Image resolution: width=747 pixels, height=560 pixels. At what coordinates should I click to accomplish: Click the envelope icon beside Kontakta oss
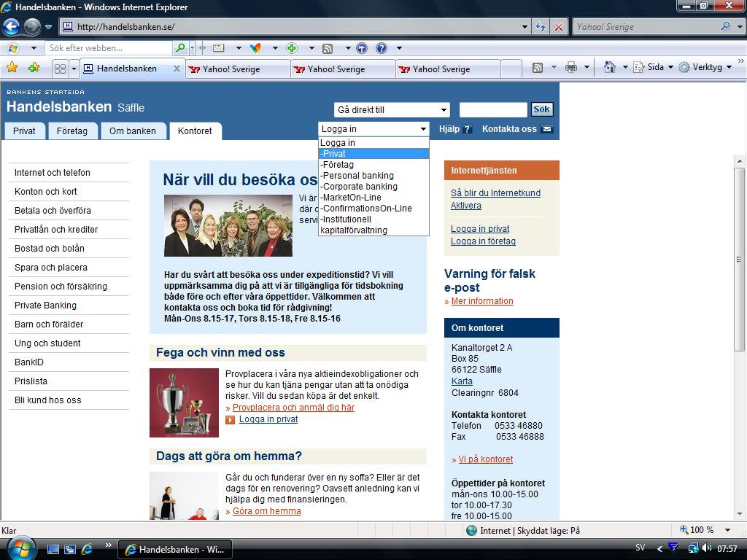click(x=547, y=129)
